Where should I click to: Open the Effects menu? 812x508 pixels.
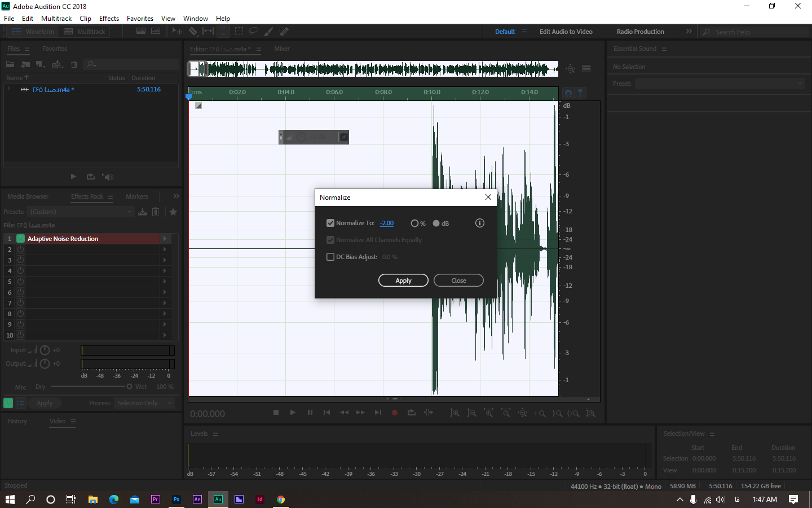[x=109, y=19]
